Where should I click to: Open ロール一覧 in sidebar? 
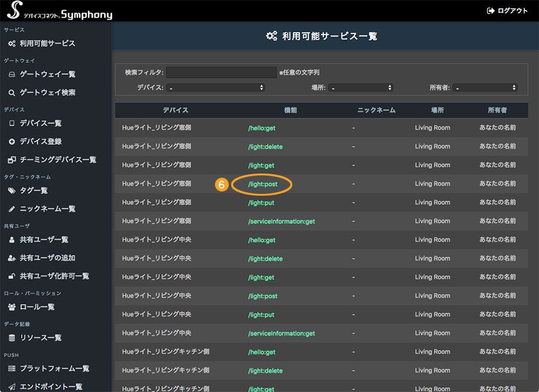(x=37, y=307)
